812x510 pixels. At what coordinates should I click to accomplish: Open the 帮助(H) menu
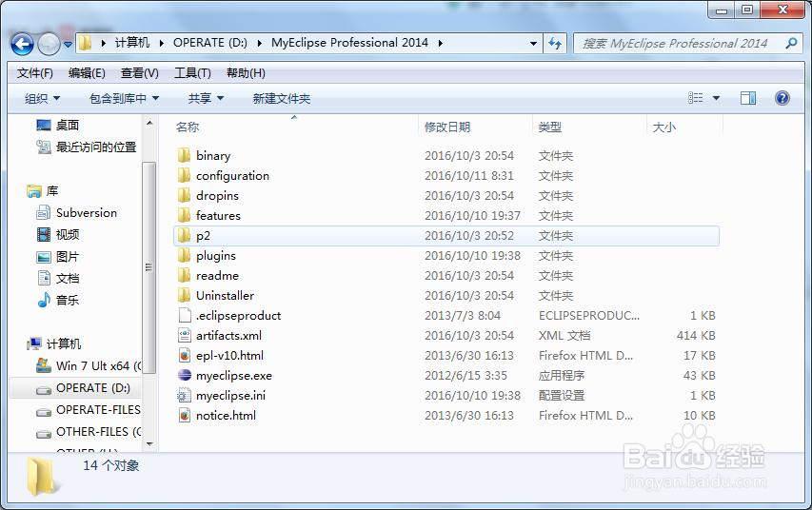pyautogui.click(x=246, y=73)
